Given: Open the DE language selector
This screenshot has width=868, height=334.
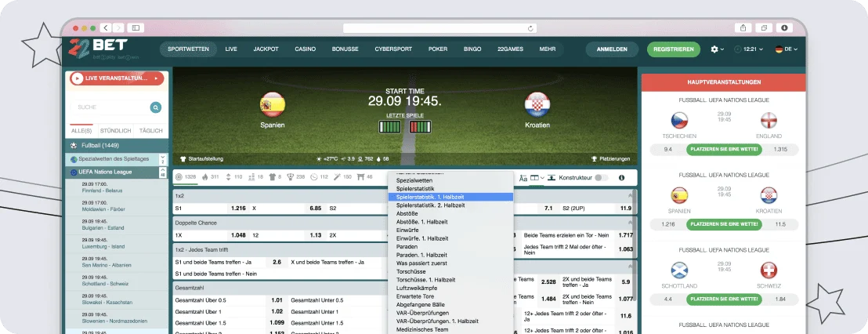Looking at the screenshot, I should 787,49.
